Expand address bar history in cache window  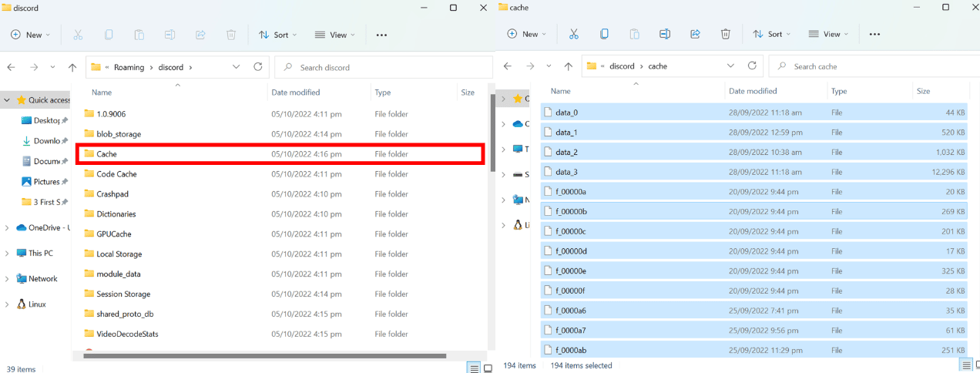[730, 66]
